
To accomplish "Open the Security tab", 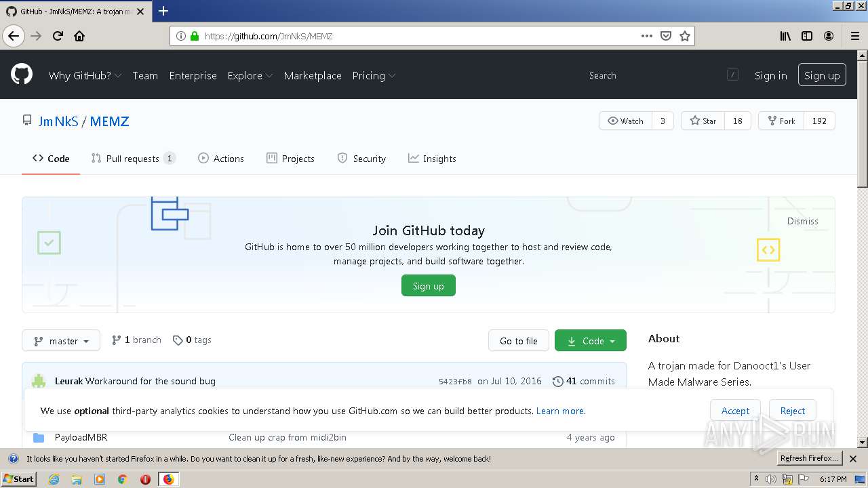I will coord(361,159).
